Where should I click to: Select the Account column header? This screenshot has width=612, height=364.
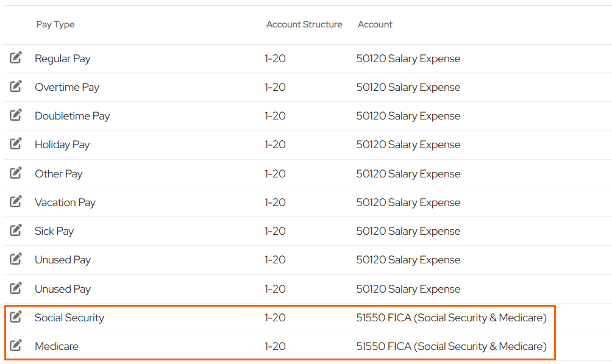point(375,24)
